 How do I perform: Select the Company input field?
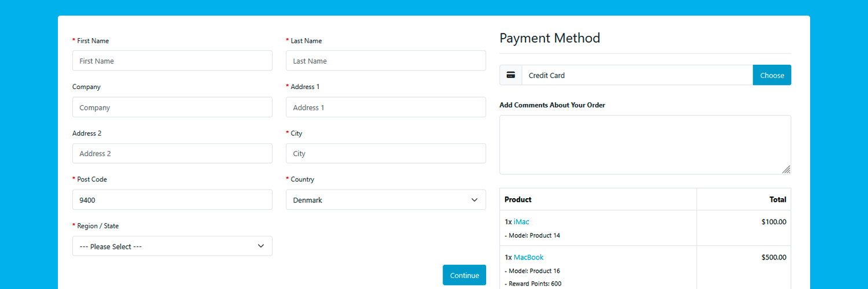pyautogui.click(x=172, y=108)
